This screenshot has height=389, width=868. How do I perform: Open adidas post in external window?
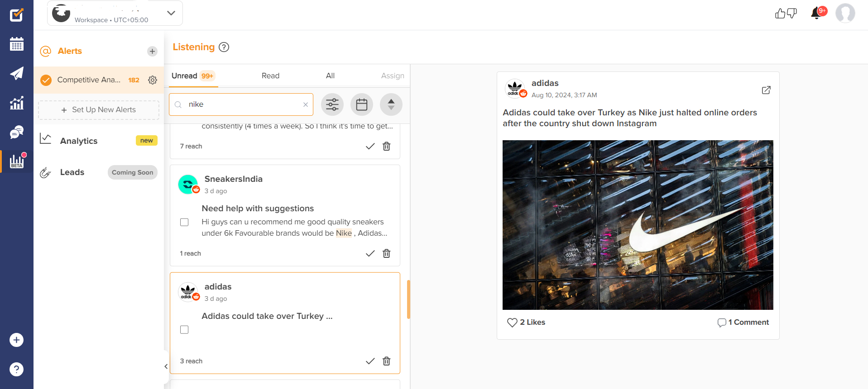(x=766, y=90)
